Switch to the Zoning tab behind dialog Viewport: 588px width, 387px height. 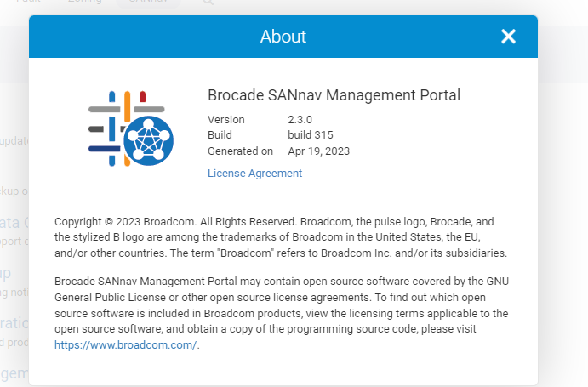click(x=84, y=3)
